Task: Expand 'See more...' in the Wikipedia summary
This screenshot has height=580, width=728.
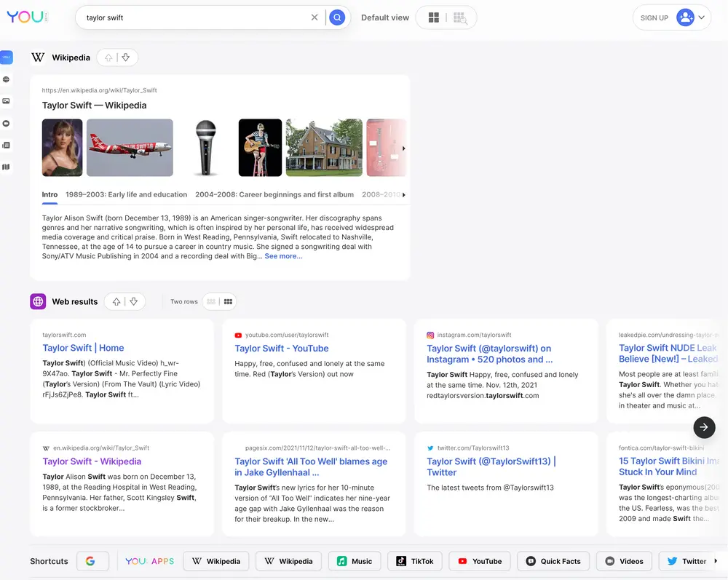Action: (283, 256)
